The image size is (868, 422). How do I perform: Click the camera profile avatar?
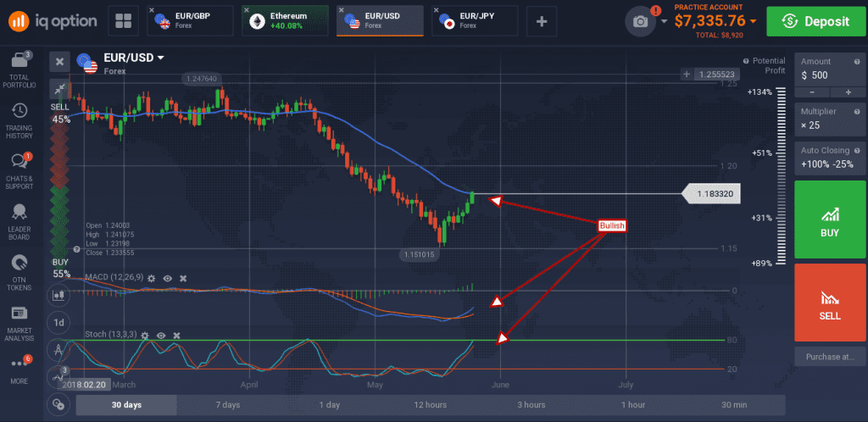tap(641, 21)
